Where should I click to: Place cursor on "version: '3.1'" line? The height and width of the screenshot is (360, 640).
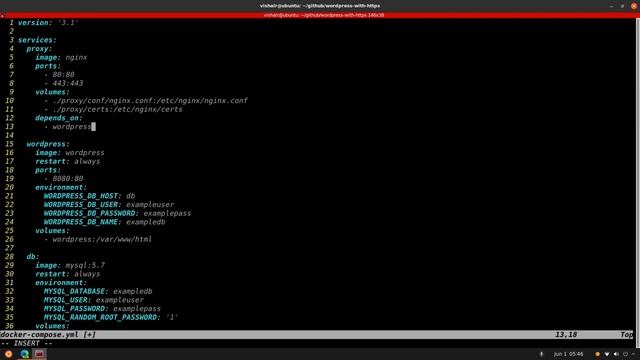pos(48,23)
